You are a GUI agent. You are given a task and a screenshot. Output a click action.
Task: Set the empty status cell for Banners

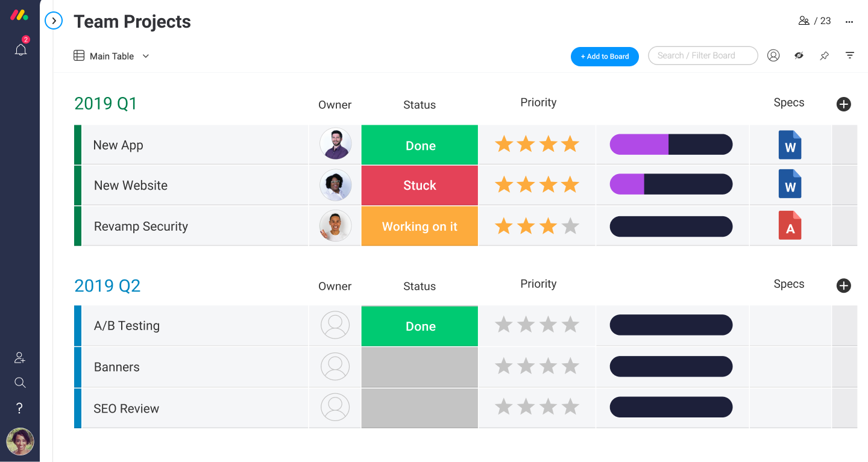click(x=420, y=367)
